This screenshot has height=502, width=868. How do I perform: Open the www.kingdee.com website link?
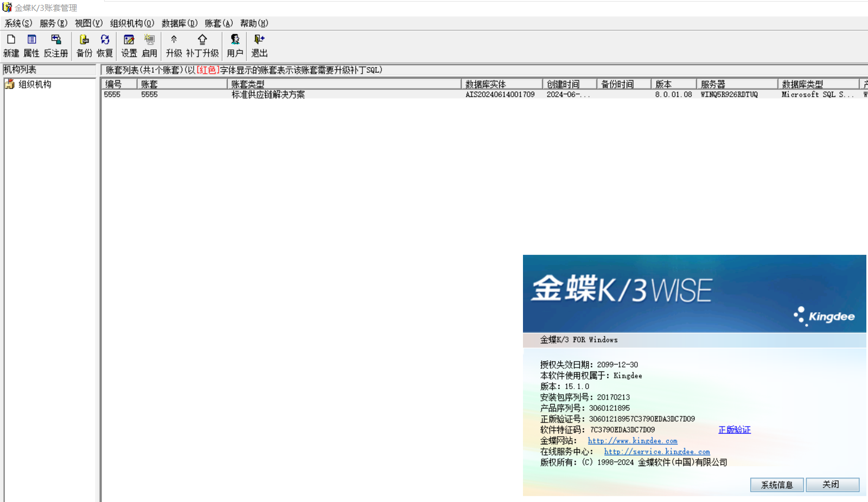point(633,441)
